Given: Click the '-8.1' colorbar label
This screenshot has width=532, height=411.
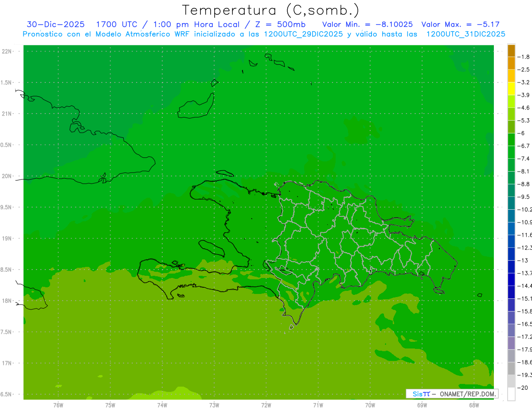Looking at the screenshot, I should [x=524, y=171].
